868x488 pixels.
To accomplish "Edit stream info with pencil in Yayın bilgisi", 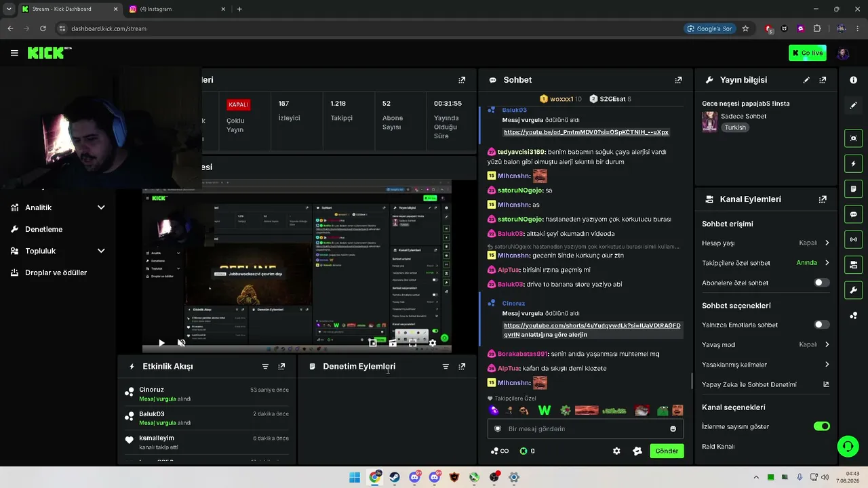I will [806, 80].
